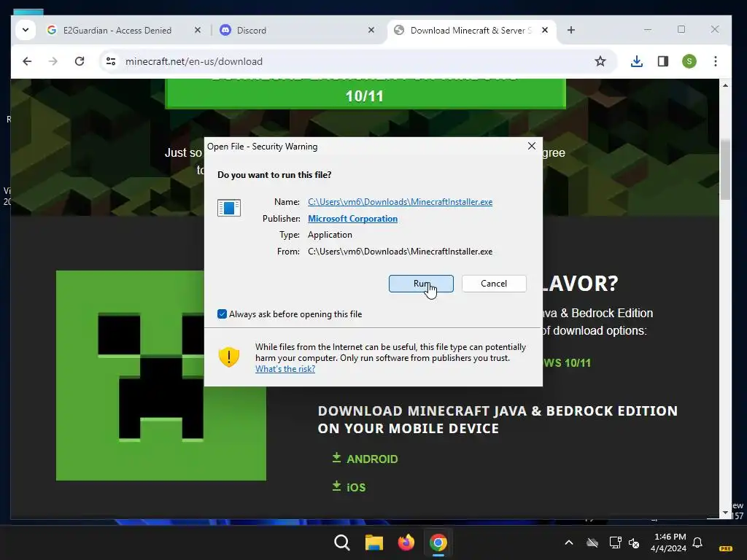
Task: Close the E2Guardian tab
Action: point(198,30)
